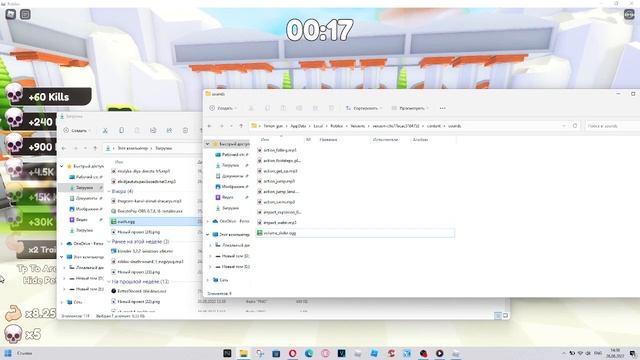
Task: Open the three-dot more menu in sounds window
Action: point(442,108)
